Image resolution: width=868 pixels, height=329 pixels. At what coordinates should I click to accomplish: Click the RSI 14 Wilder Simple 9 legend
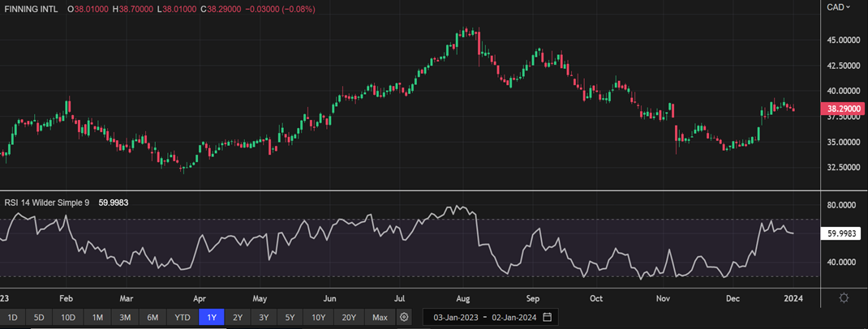(47, 203)
